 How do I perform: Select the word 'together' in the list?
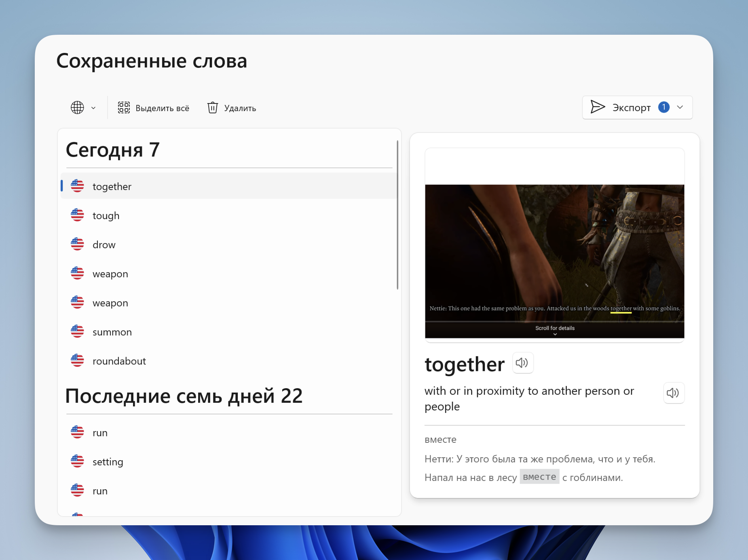click(x=228, y=186)
